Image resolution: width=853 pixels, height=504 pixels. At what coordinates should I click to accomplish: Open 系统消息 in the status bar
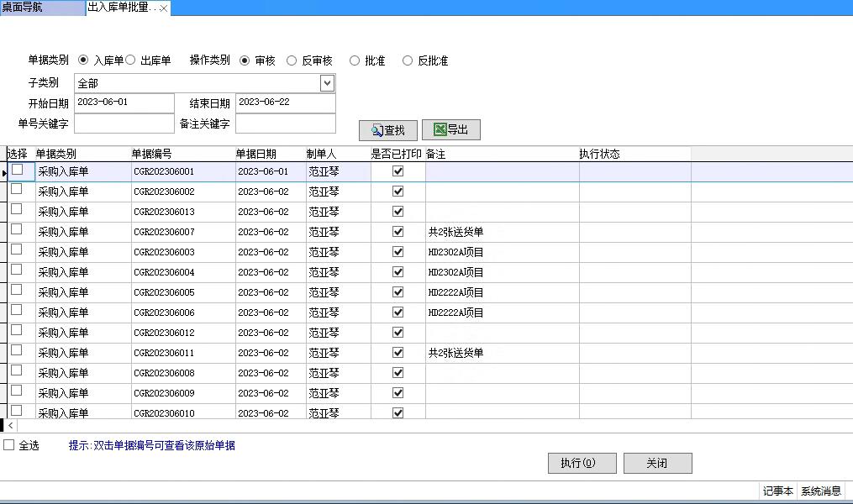tap(821, 491)
